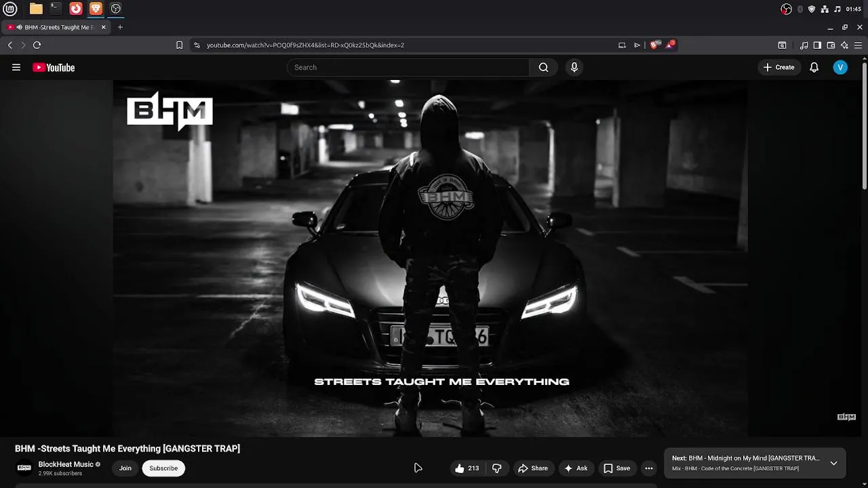Click the 2.99K subscribers text

60,473
